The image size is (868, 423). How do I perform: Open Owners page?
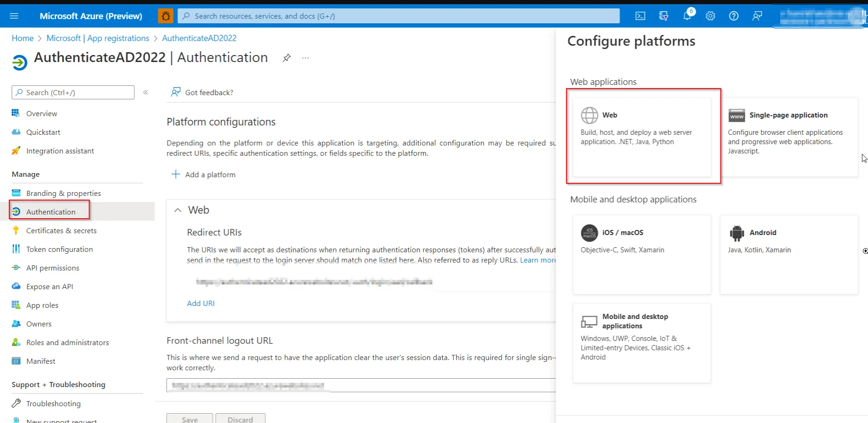[39, 324]
